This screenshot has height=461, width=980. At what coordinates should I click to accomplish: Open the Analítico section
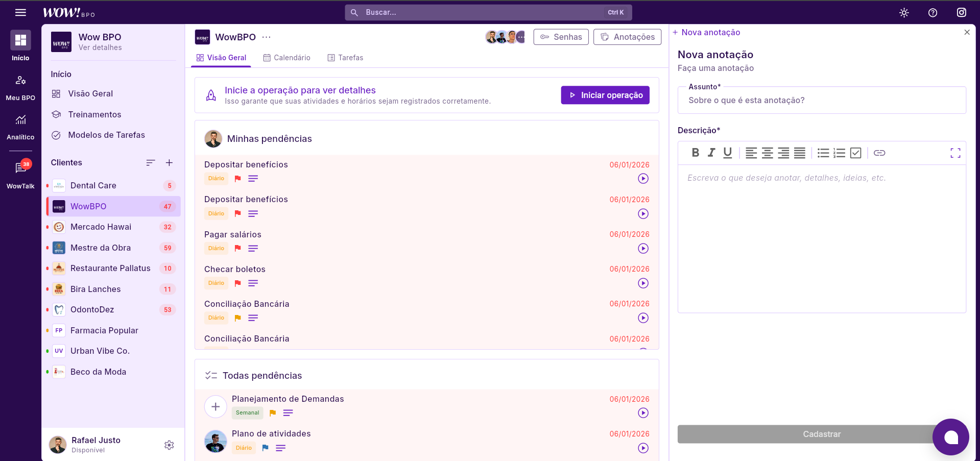tap(20, 126)
